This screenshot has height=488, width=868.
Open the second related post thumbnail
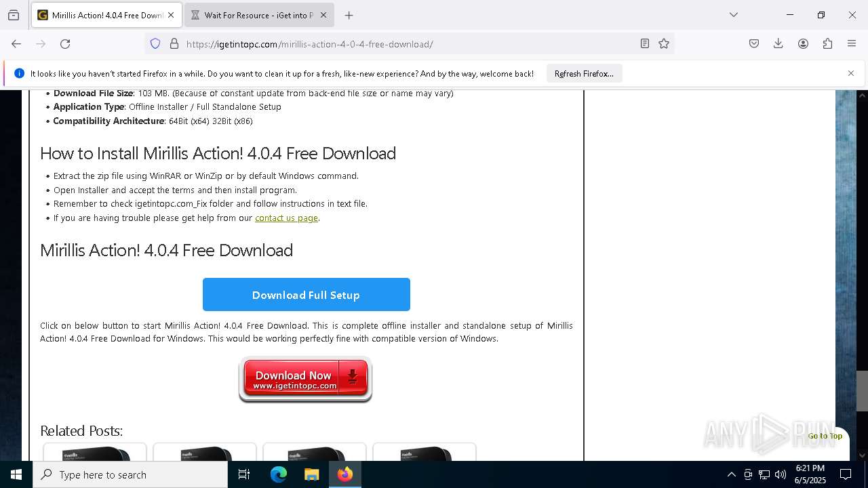pyautogui.click(x=205, y=452)
